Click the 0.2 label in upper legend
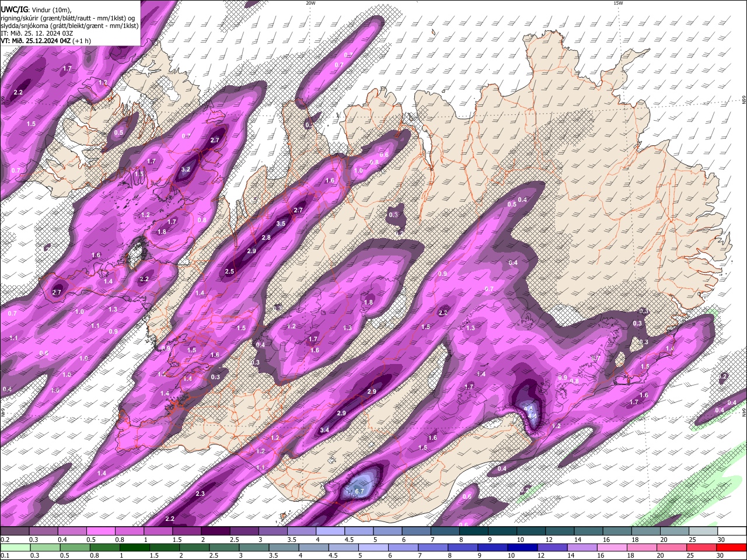The width and height of the screenshot is (747, 560). tap(5, 540)
